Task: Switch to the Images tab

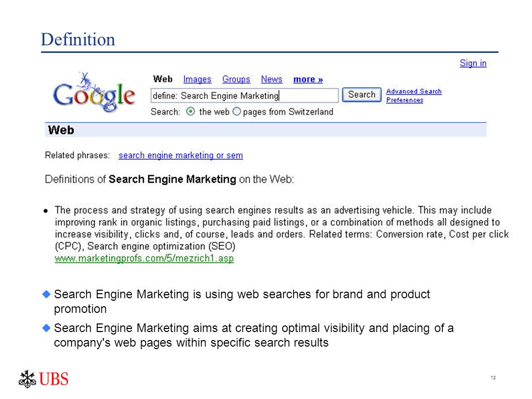Action: 197,80
